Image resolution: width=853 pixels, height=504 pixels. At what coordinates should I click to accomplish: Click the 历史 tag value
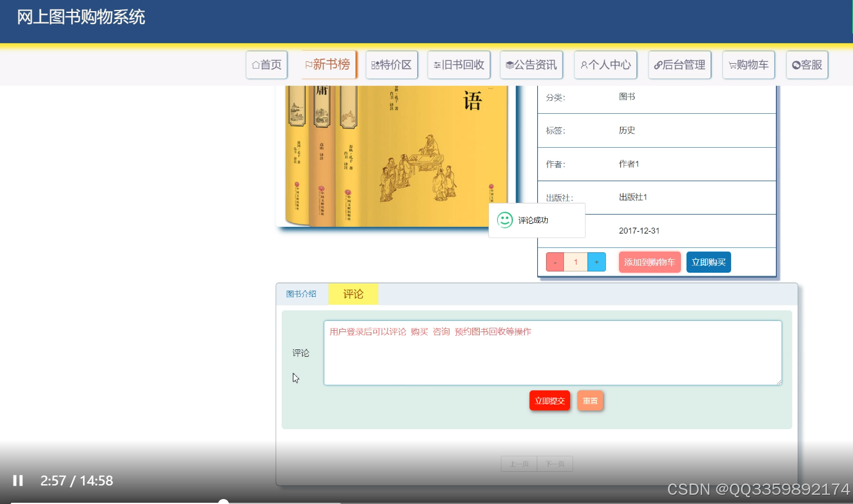627,130
